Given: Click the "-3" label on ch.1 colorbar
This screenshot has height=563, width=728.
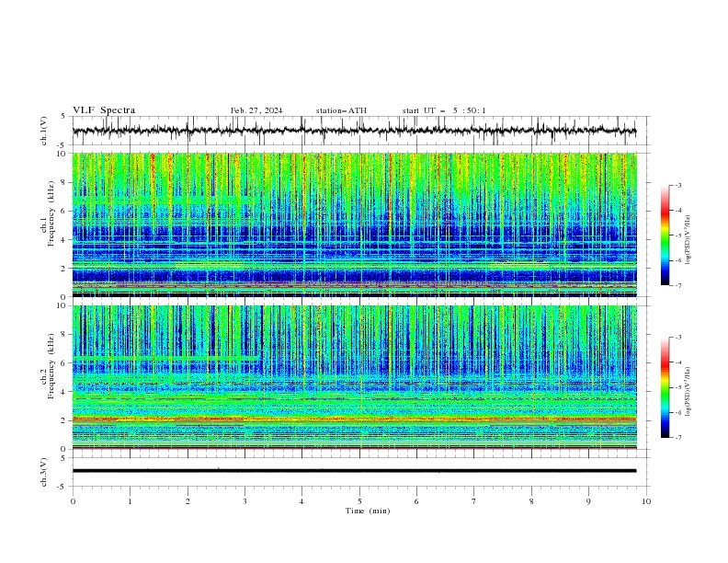Looking at the screenshot, I should [x=677, y=185].
